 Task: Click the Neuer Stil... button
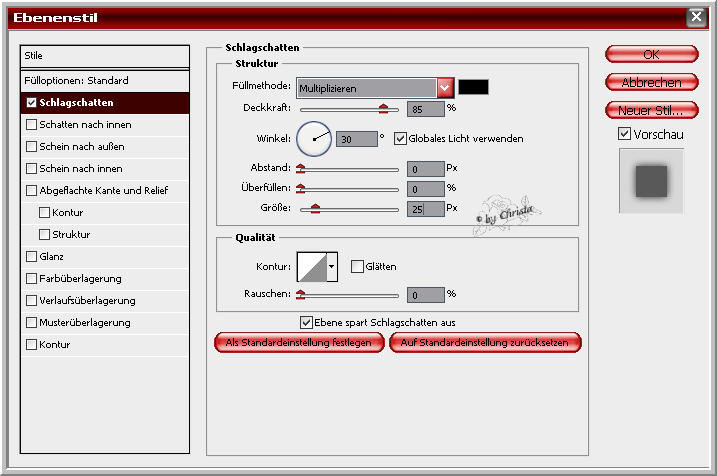(x=652, y=110)
